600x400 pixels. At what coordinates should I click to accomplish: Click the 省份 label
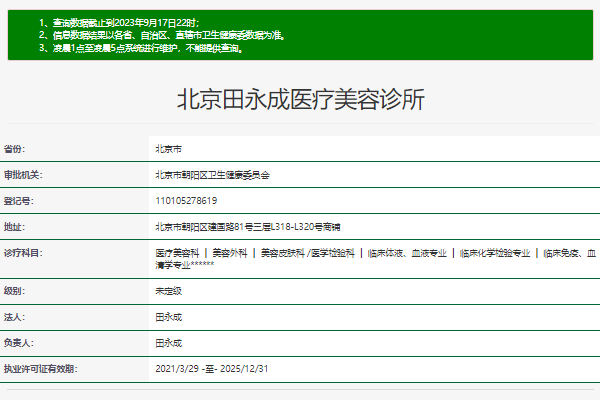[14, 149]
